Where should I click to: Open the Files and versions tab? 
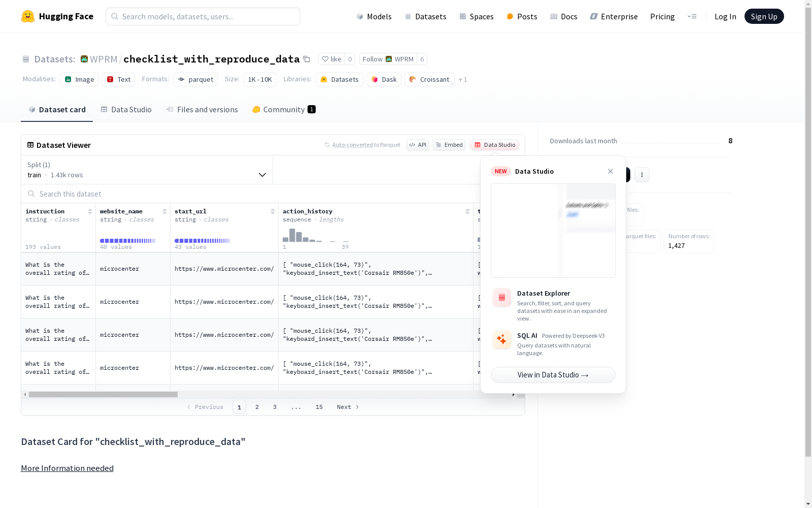point(202,110)
